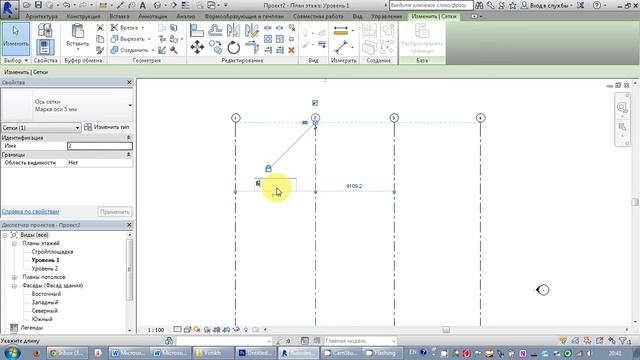640x360 pixels.
Task: Toggle Select Pinned Elements in status bar
Action: 587,340
